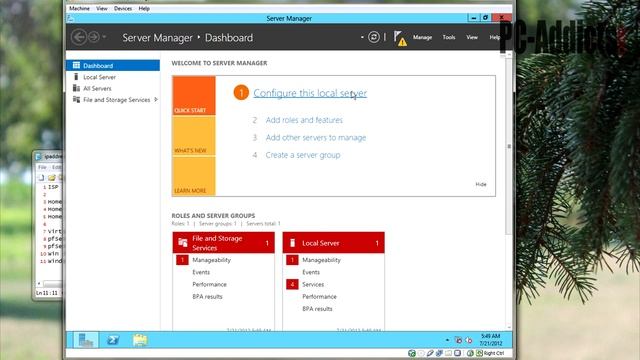
Task: Open File Explorer from the taskbar
Action: (140, 340)
